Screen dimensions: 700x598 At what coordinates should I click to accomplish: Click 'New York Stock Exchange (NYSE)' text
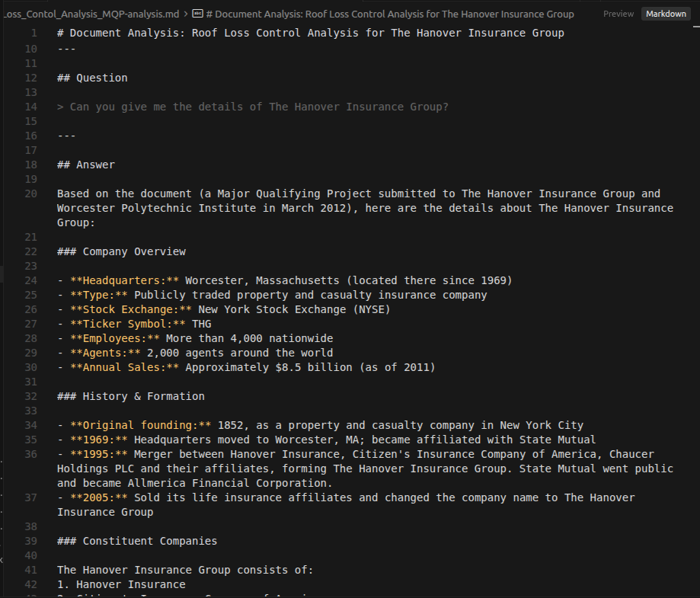point(294,309)
